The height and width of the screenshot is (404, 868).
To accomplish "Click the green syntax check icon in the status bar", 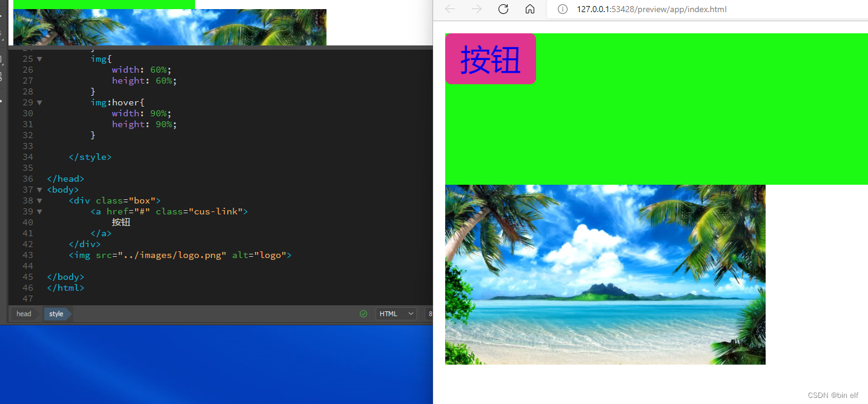I will pyautogui.click(x=363, y=314).
